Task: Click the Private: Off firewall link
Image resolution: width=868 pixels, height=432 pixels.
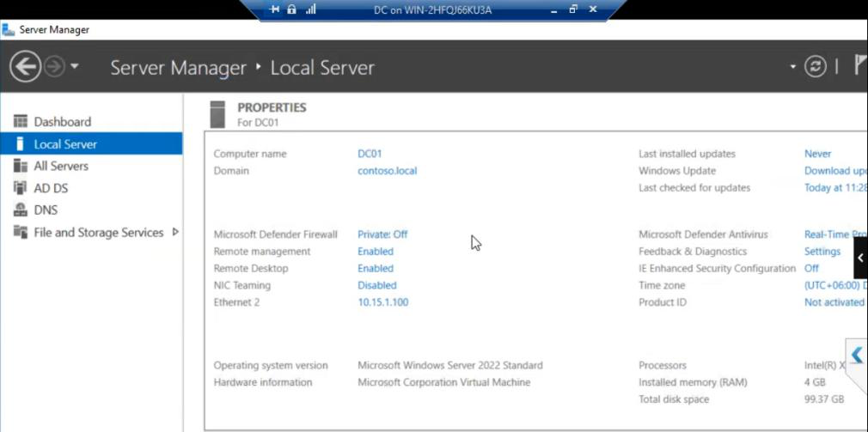Action: pyautogui.click(x=382, y=234)
